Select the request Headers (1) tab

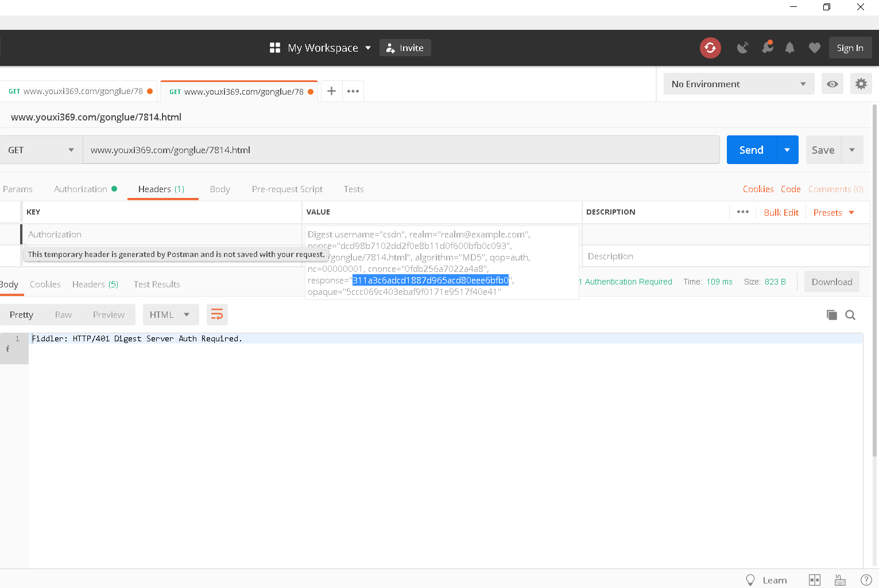point(161,189)
